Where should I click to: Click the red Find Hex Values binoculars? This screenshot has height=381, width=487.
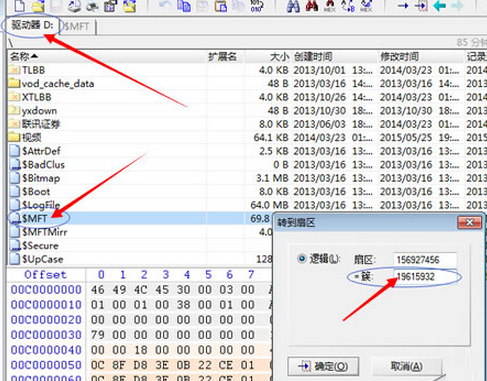point(312,6)
